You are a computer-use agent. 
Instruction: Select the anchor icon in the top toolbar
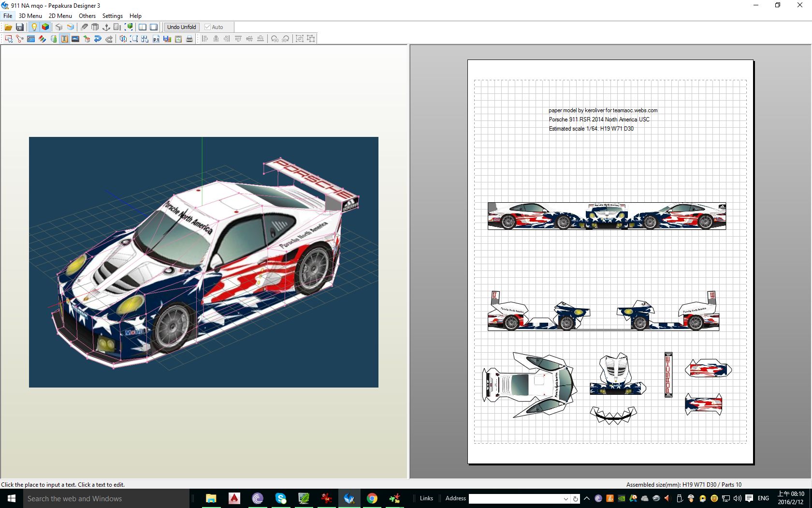[106, 27]
